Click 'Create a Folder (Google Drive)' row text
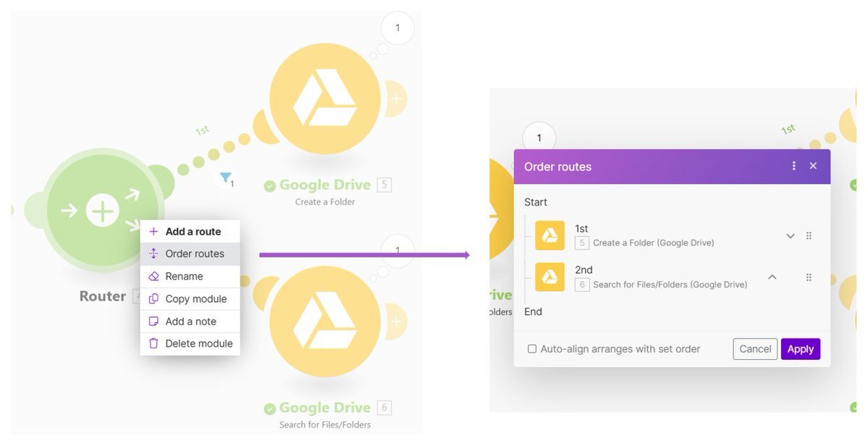 pos(653,242)
